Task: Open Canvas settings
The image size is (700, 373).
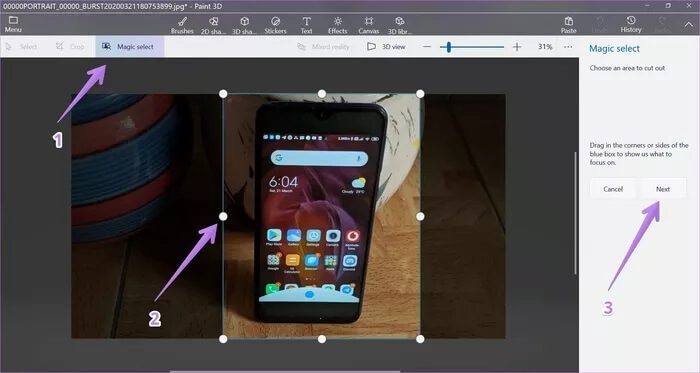Action: click(x=369, y=25)
